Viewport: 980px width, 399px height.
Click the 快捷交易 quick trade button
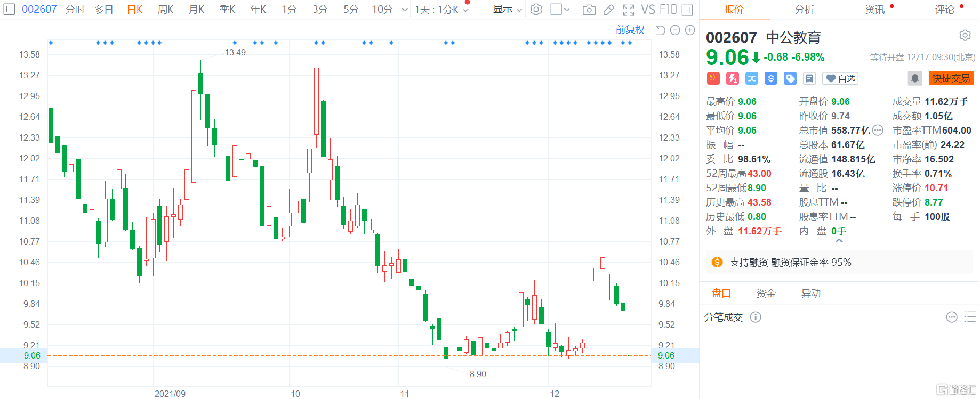tap(951, 78)
